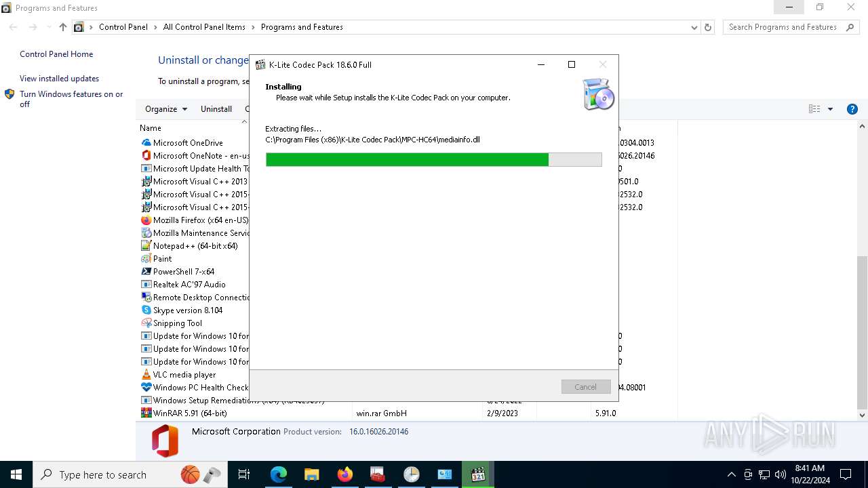Click the Windows Start button

tap(16, 474)
